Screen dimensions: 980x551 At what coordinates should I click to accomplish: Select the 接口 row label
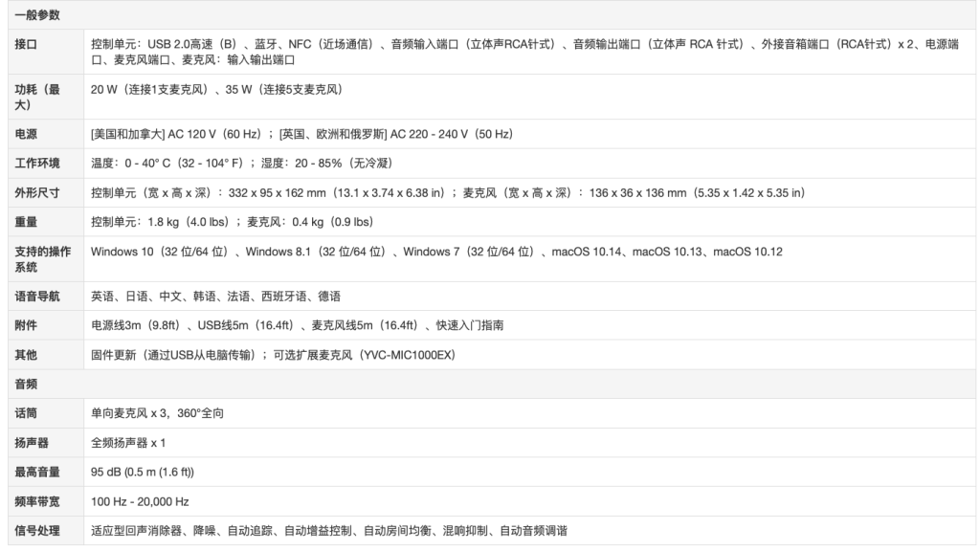coord(29,45)
